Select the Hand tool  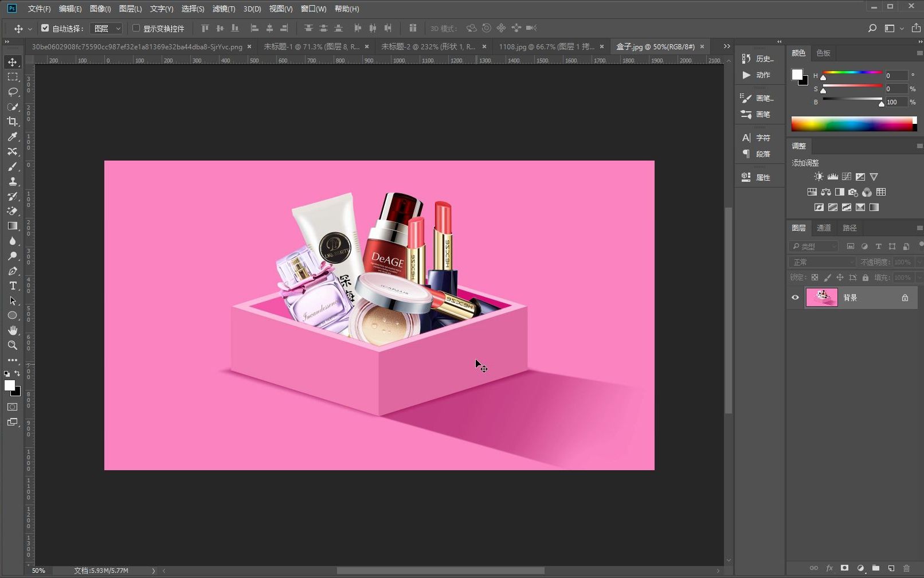pyautogui.click(x=12, y=330)
